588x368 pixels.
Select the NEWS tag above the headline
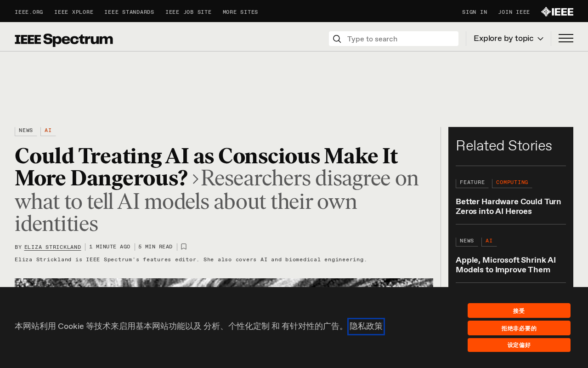coord(26,131)
